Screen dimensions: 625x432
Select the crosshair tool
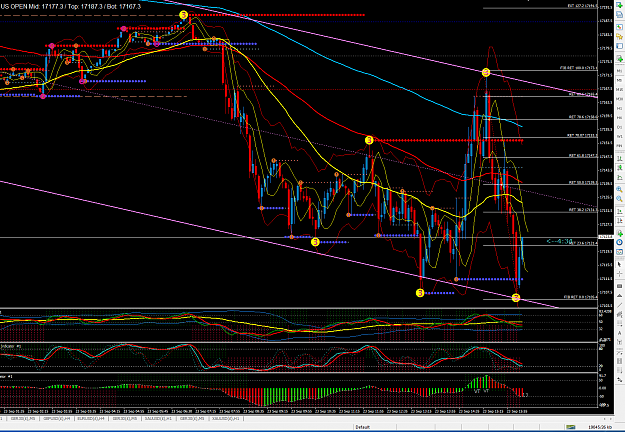620,274
